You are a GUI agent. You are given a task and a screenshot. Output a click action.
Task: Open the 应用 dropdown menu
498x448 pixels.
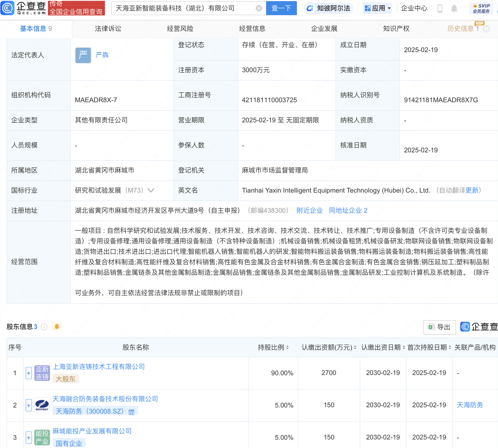click(377, 8)
